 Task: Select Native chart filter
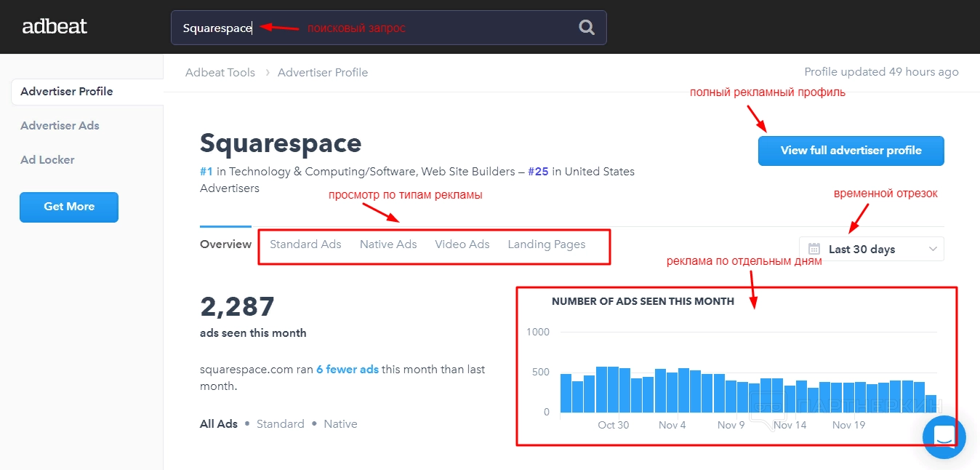[340, 424]
